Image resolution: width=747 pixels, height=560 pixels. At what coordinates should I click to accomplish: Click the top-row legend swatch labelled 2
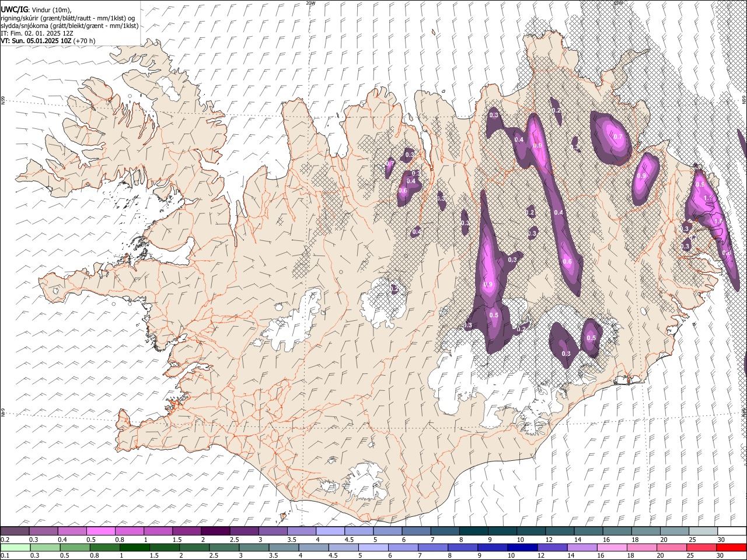click(x=215, y=531)
